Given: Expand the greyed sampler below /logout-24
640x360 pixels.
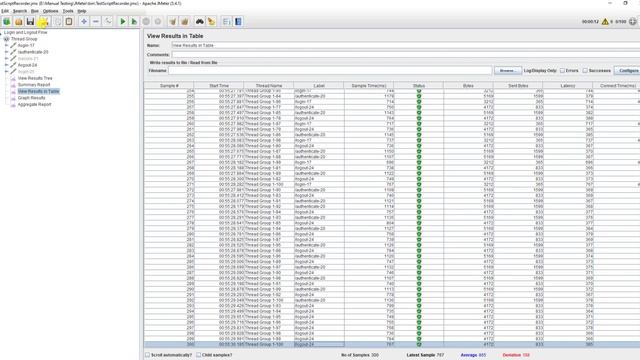Looking at the screenshot, I should 7,71.
